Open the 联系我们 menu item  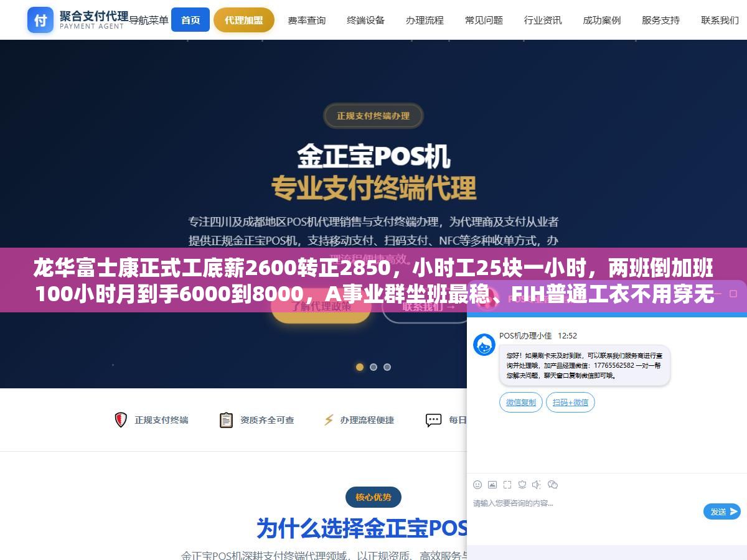point(720,20)
